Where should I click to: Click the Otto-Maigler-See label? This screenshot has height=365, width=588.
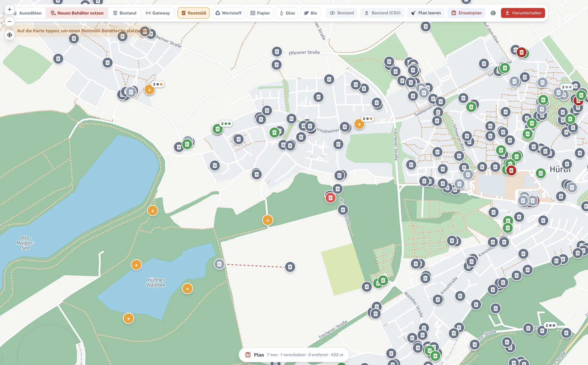pos(26,243)
